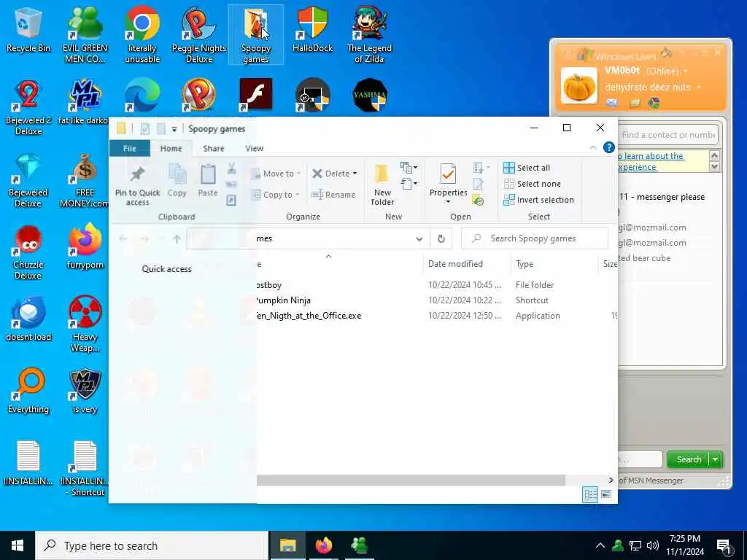Switch to the Home ribbon tab
The image size is (747, 560).
coord(171,148)
